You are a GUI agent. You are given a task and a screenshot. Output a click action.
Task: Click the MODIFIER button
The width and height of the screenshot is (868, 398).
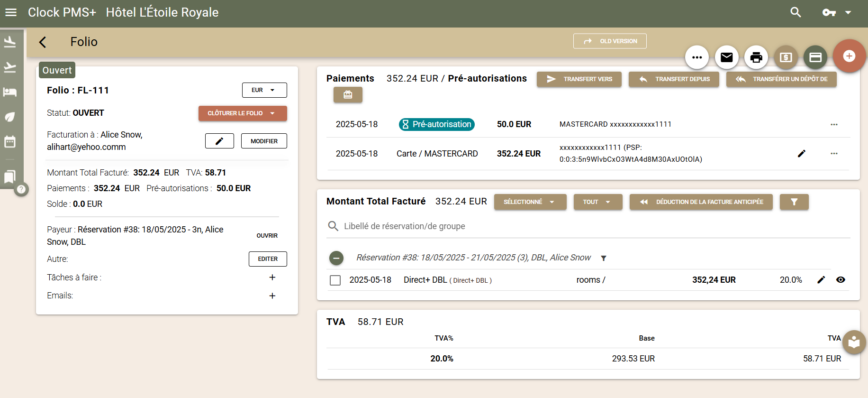264,141
